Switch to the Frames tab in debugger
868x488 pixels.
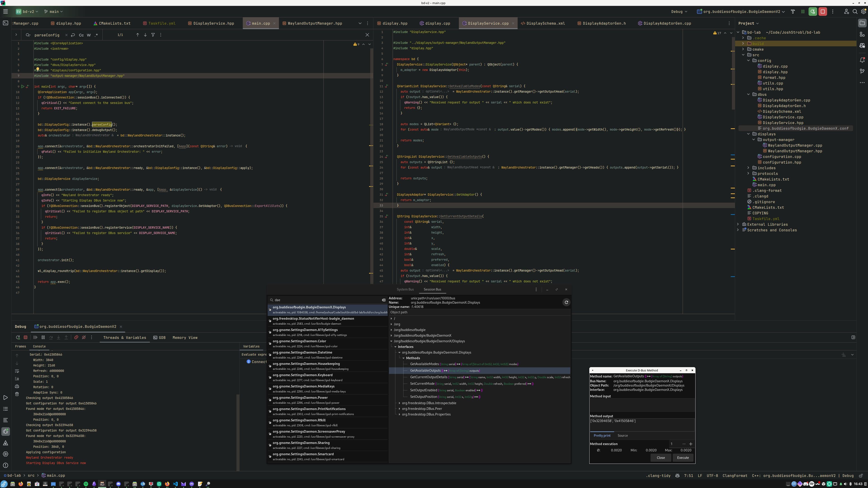[x=20, y=346]
